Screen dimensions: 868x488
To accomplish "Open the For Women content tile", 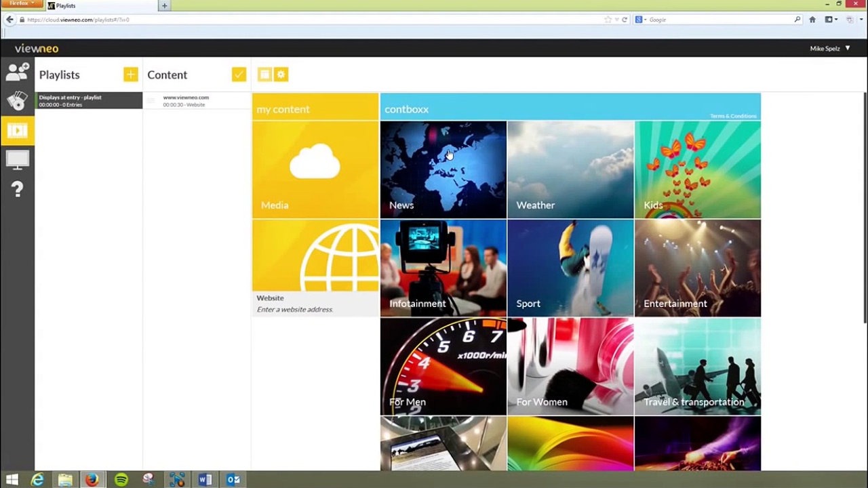I will [570, 367].
